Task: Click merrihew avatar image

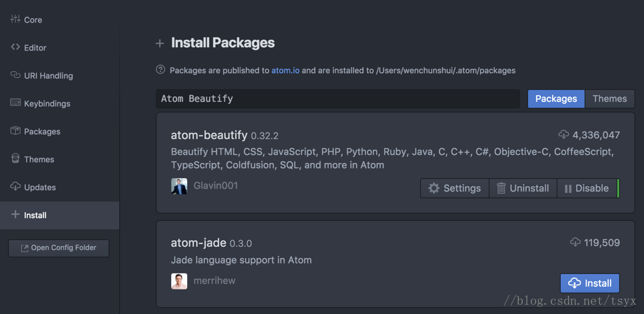Action: (179, 281)
